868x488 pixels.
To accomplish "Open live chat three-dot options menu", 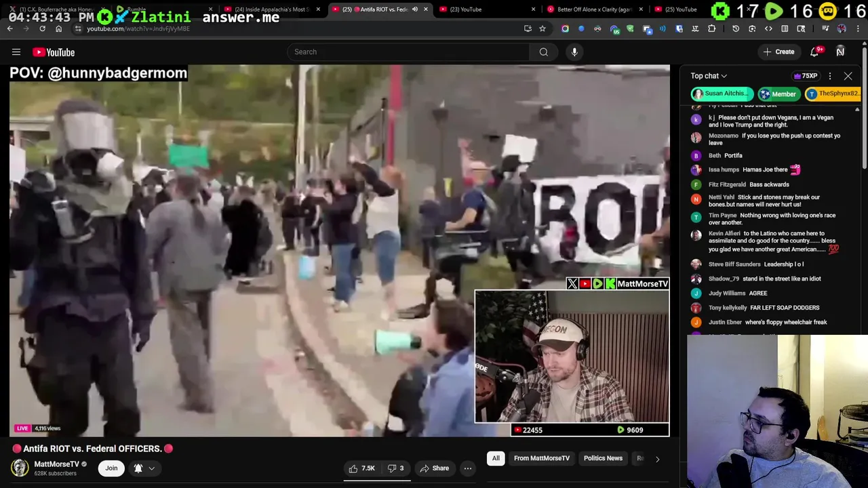I will click(830, 76).
